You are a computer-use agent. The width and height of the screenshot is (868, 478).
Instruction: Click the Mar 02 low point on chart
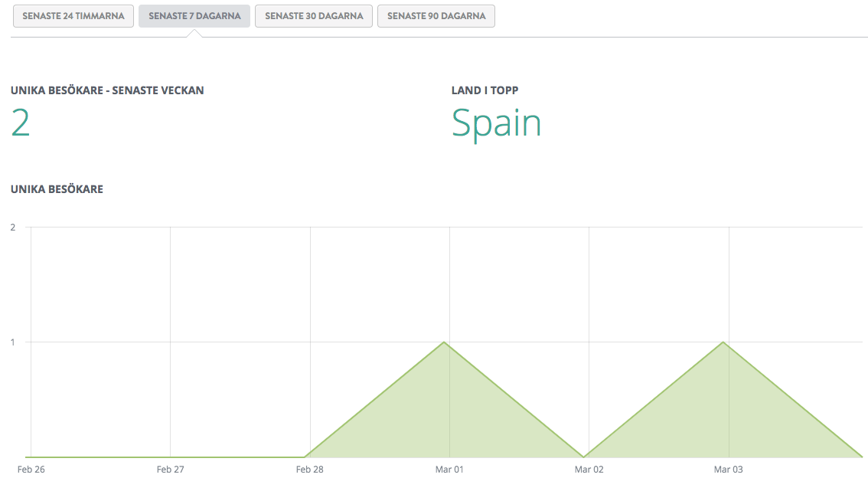click(x=583, y=457)
